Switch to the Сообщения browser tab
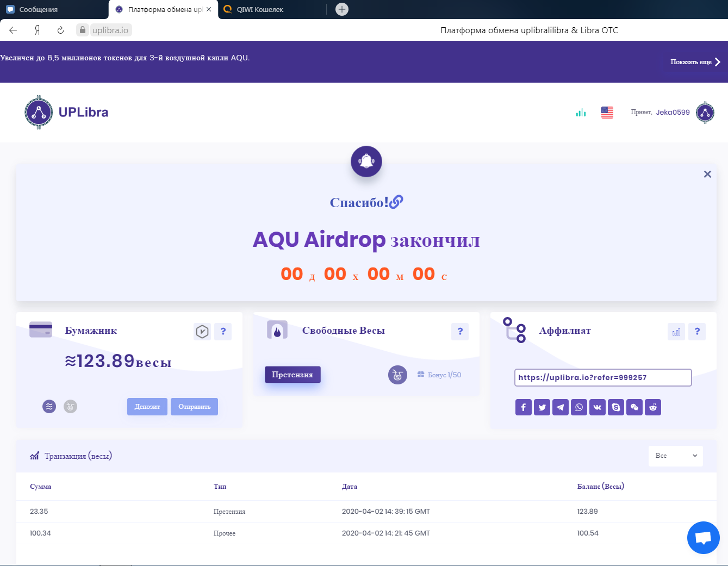Viewport: 728px width, 566px height. coord(38,9)
